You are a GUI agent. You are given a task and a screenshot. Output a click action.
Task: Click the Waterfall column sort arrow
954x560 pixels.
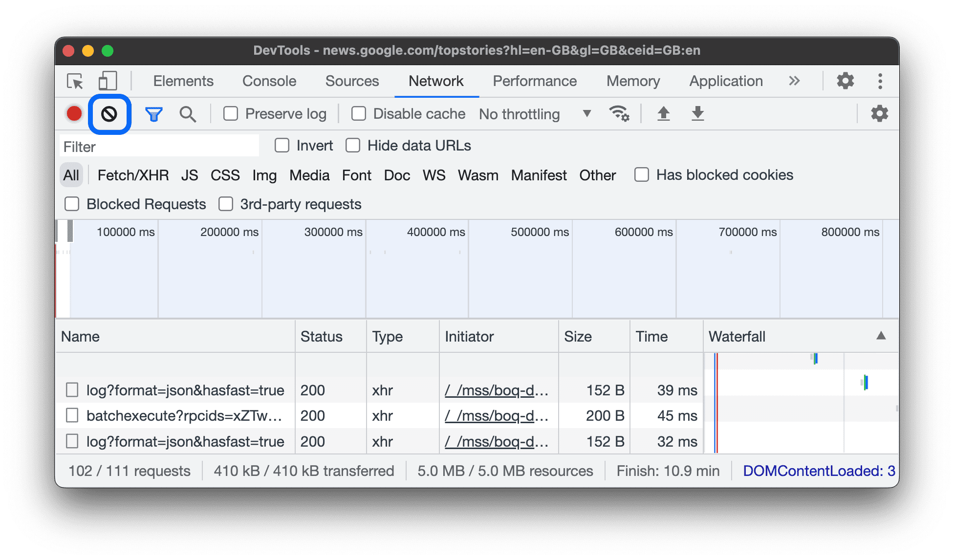click(x=881, y=335)
